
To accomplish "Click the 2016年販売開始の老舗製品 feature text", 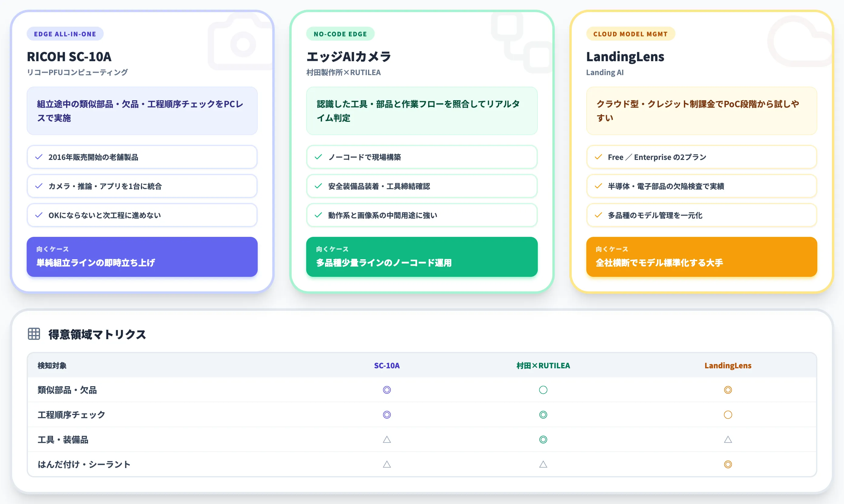I will pos(93,157).
